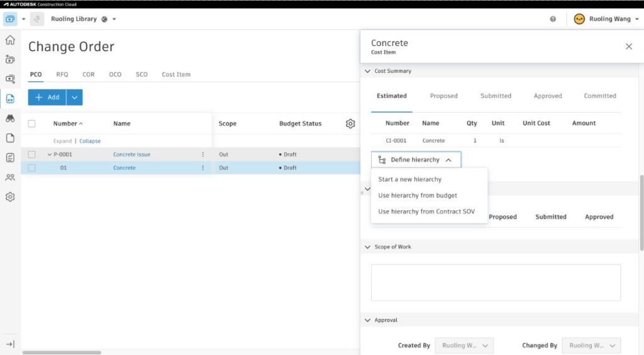
Task: Switch to the SCO tab
Action: click(142, 74)
